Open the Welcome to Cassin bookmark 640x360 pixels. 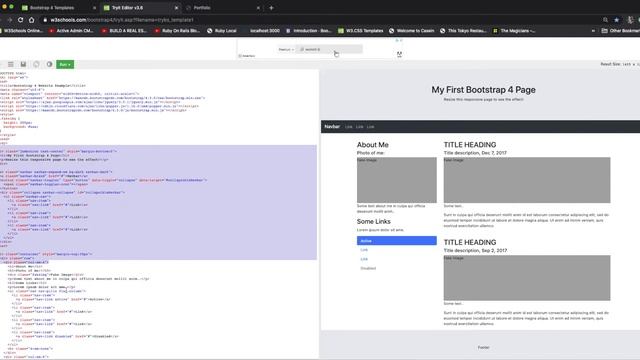click(x=412, y=31)
